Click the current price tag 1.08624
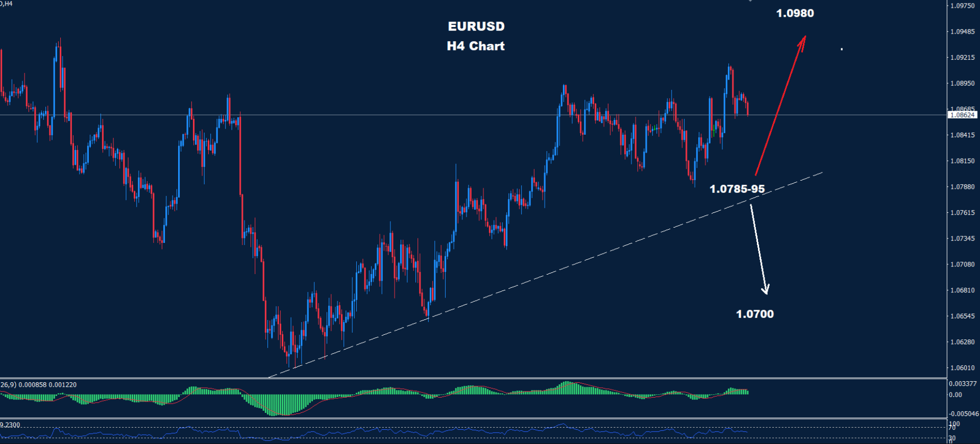The height and width of the screenshot is (444, 980). click(x=962, y=115)
